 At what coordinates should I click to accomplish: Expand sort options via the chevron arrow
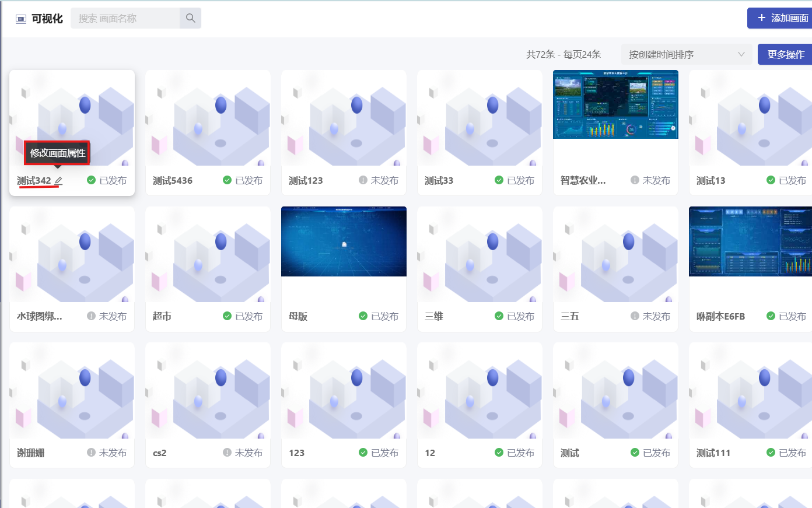click(x=741, y=54)
